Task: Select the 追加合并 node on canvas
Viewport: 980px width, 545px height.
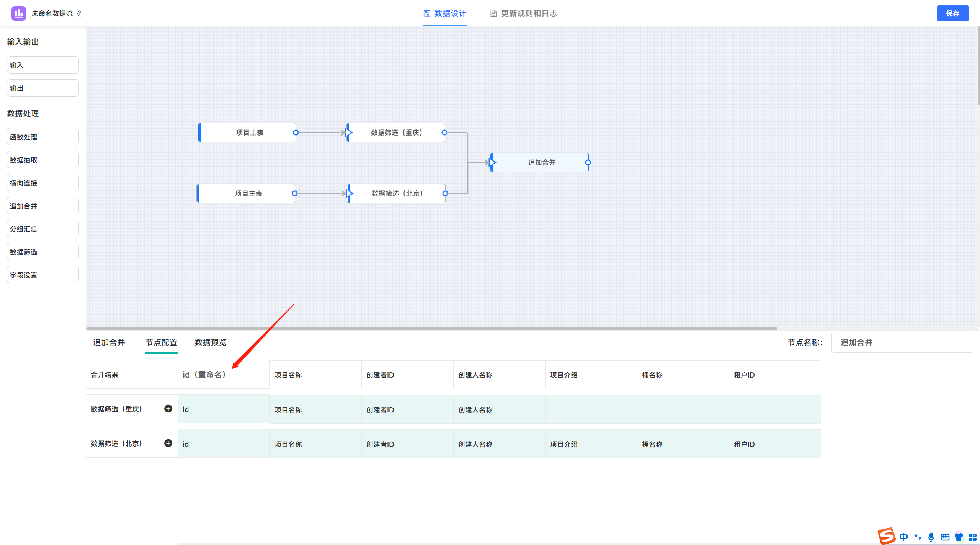Action: click(539, 162)
